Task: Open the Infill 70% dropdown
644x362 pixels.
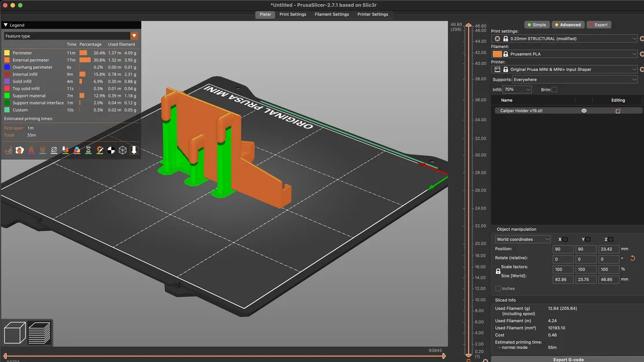Action: [x=517, y=90]
